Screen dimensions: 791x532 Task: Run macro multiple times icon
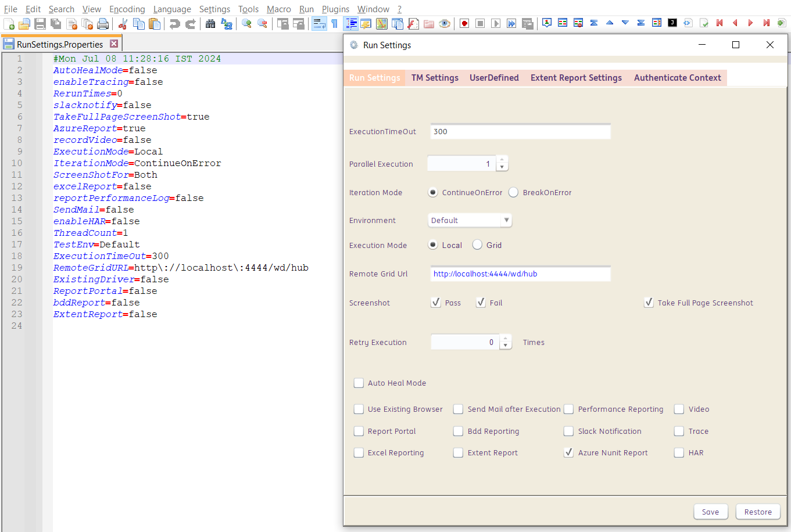pos(511,24)
